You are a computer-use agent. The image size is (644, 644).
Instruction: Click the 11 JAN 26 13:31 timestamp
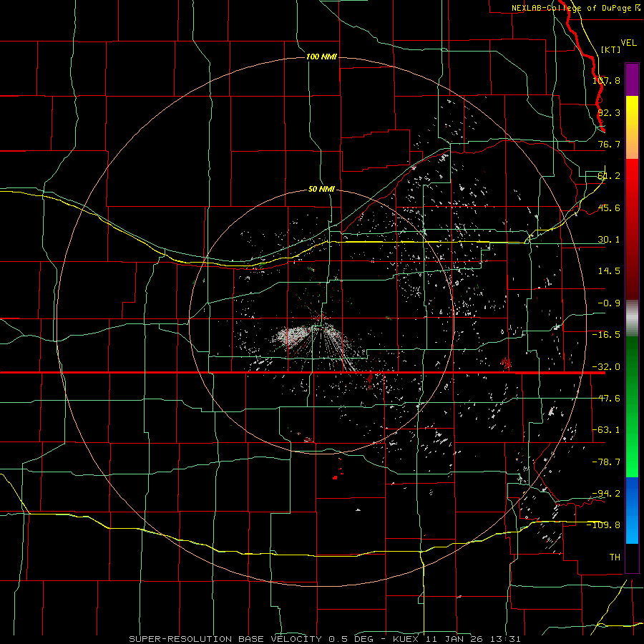(x=473, y=639)
